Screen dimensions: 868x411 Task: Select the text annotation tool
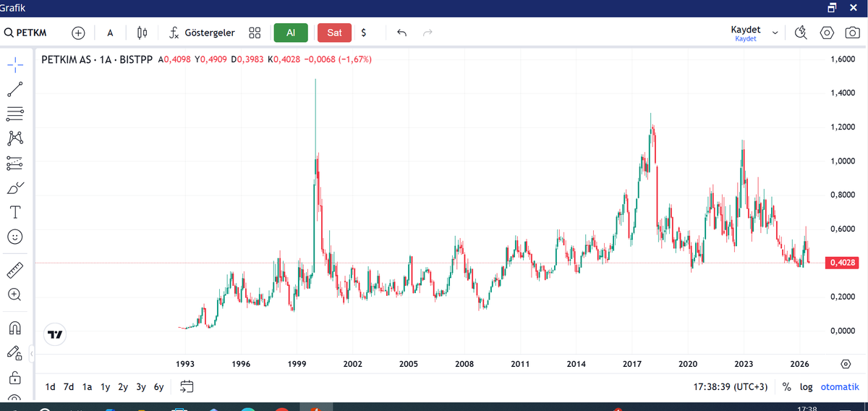pyautogui.click(x=15, y=212)
